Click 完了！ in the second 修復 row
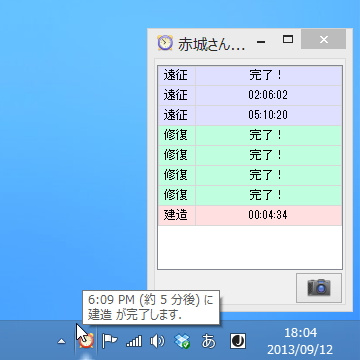Screen dimensions: 360x360 (269, 156)
